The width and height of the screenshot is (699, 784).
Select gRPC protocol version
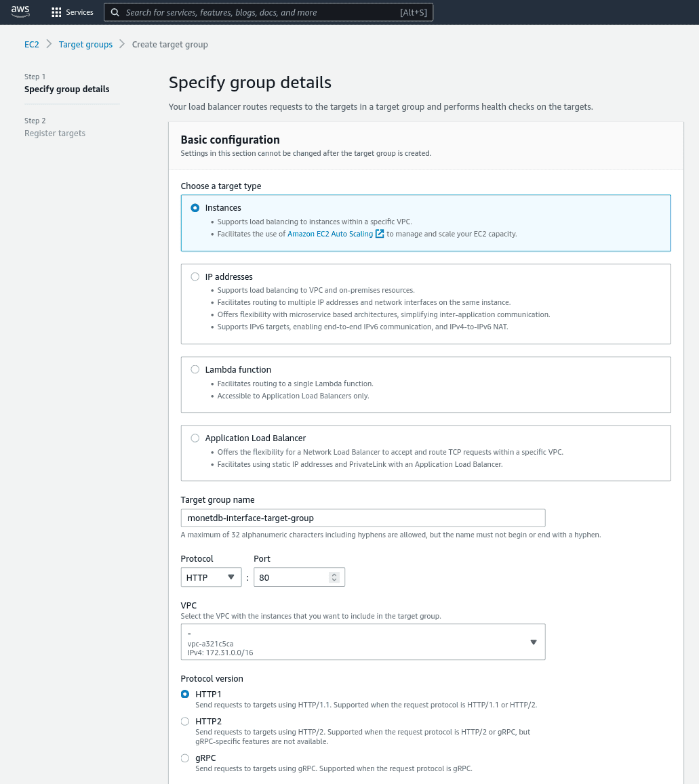pyautogui.click(x=185, y=758)
